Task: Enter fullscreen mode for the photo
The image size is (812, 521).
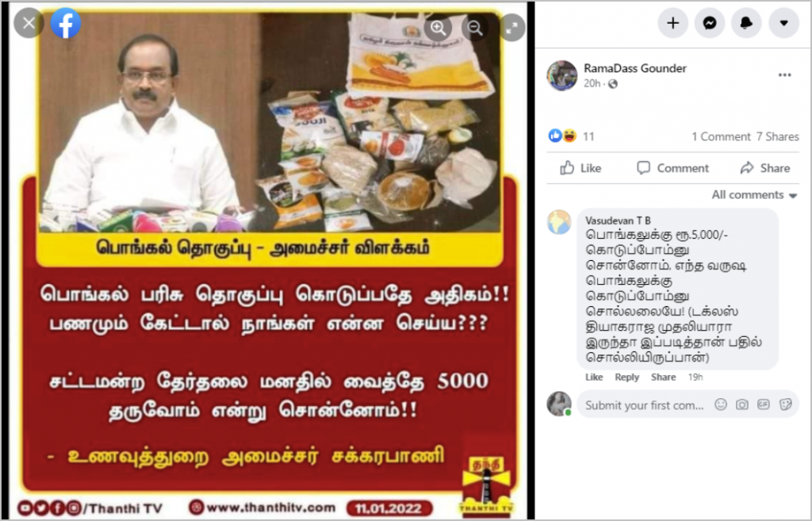Action: (x=512, y=28)
